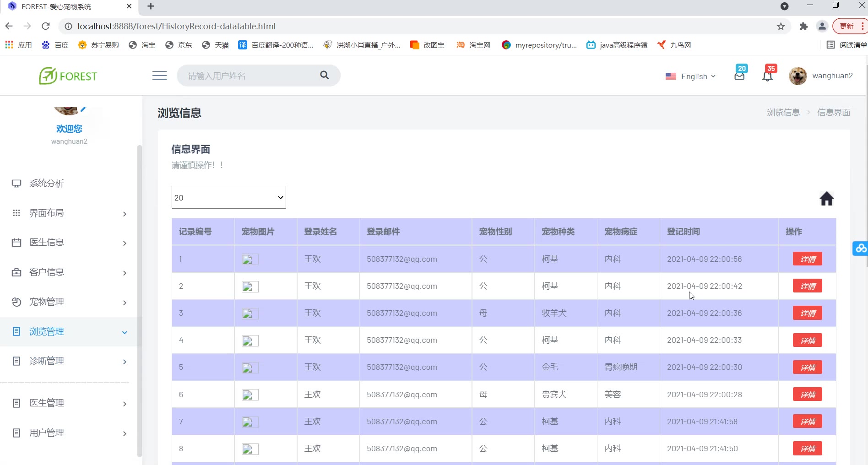The height and width of the screenshot is (465, 868).
Task: Click 详情 button for record 5
Action: (808, 368)
